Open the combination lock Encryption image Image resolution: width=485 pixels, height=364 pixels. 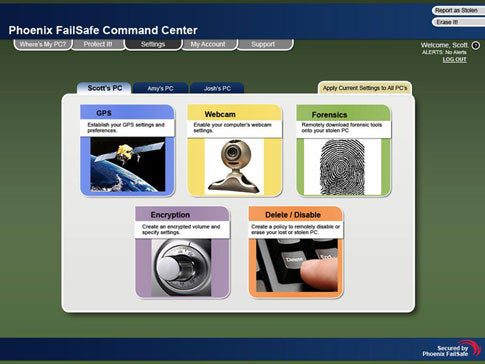click(x=182, y=267)
